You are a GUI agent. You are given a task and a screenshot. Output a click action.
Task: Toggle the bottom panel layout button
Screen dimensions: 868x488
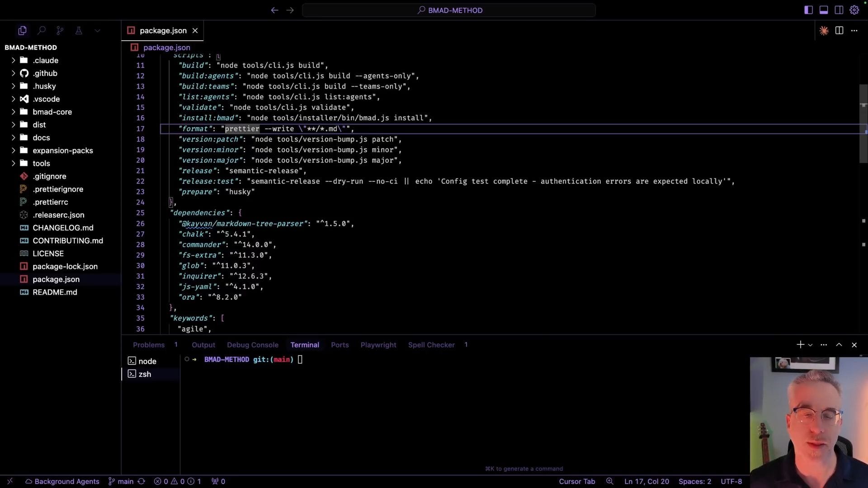click(824, 10)
